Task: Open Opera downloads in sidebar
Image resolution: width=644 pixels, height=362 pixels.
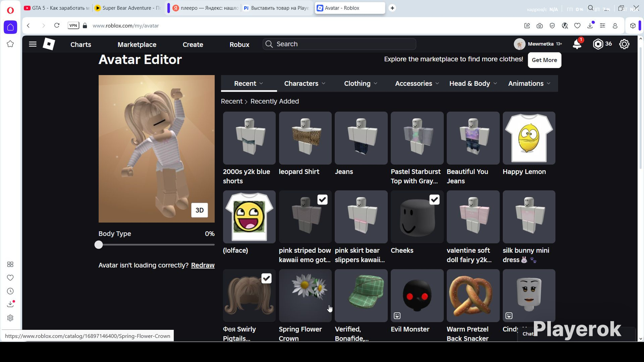Action: [10, 304]
